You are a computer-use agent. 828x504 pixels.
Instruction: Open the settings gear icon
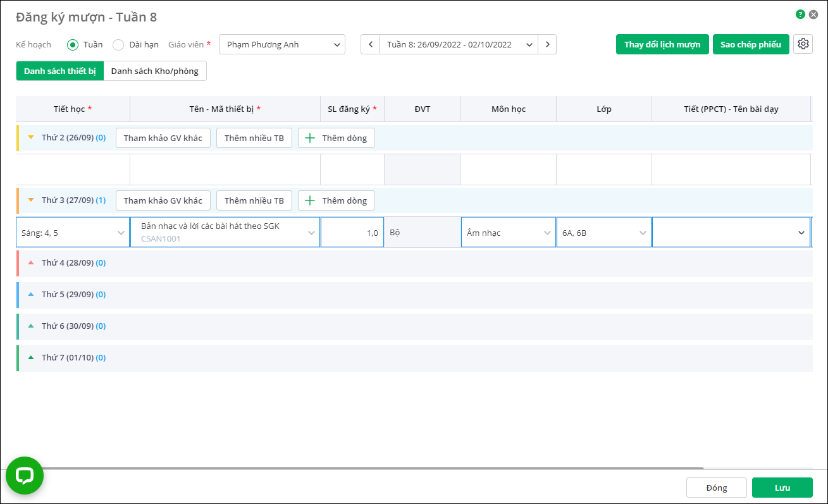pos(803,44)
